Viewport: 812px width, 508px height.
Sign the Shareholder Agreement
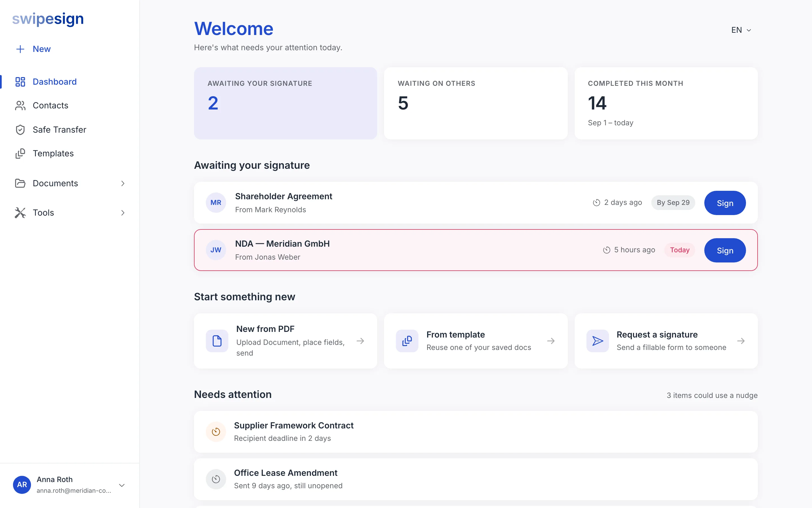coord(725,203)
